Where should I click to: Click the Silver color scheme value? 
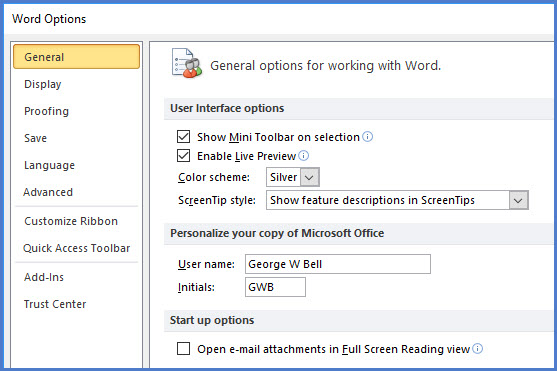(283, 177)
